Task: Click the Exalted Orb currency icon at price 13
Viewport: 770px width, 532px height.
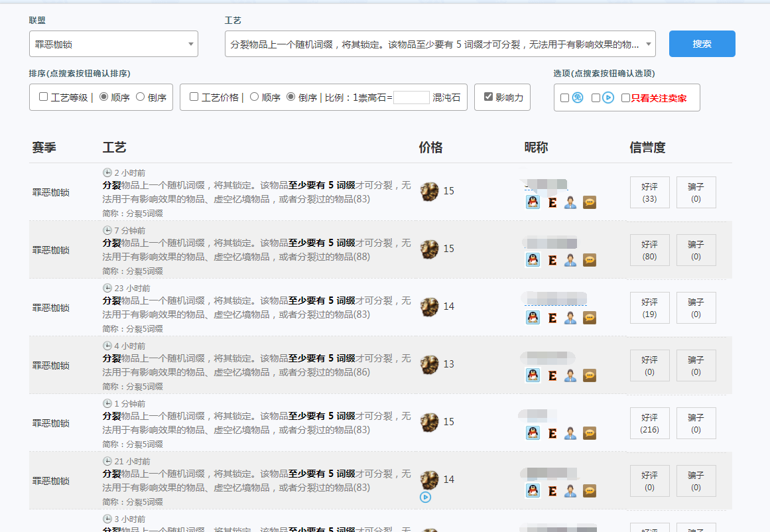Action: pos(430,364)
